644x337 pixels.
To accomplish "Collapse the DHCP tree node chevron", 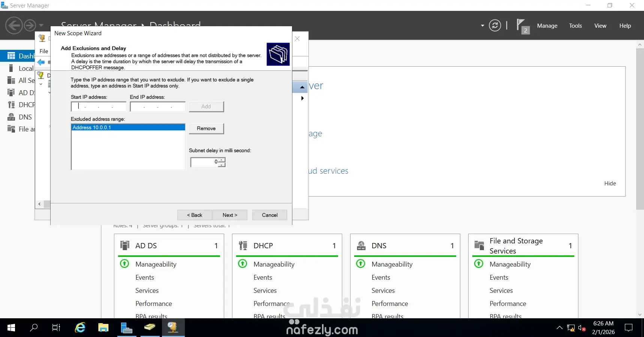I will coord(41,84).
